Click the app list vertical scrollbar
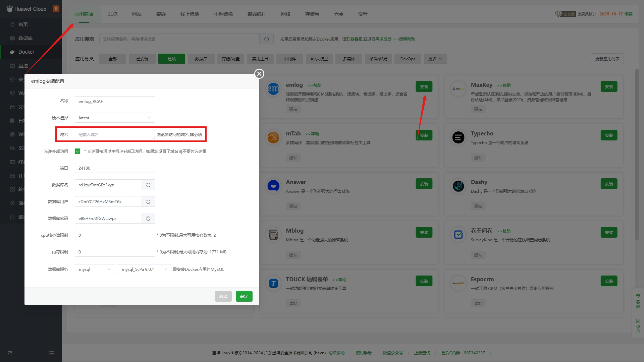644x362 pixels. click(x=637, y=154)
